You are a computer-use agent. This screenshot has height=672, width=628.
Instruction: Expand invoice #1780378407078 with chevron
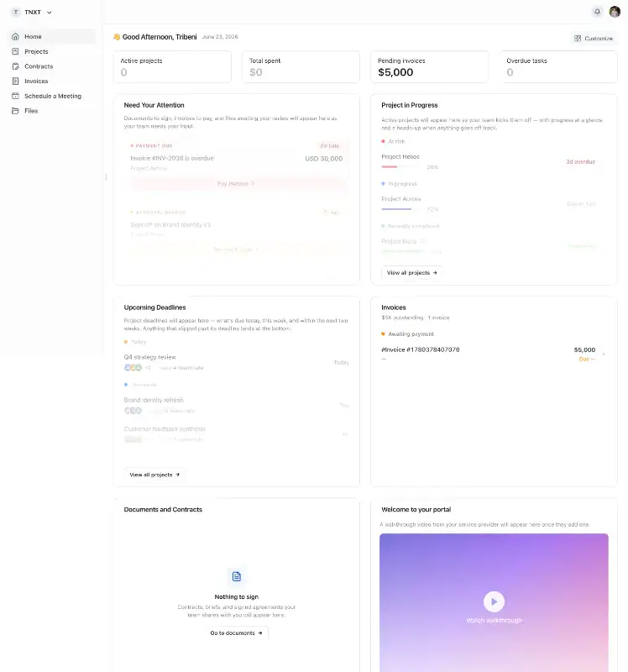(604, 354)
